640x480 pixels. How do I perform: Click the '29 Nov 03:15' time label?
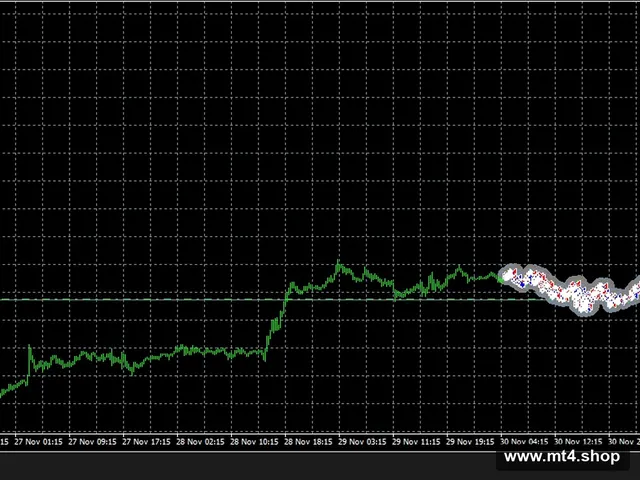(x=362, y=442)
